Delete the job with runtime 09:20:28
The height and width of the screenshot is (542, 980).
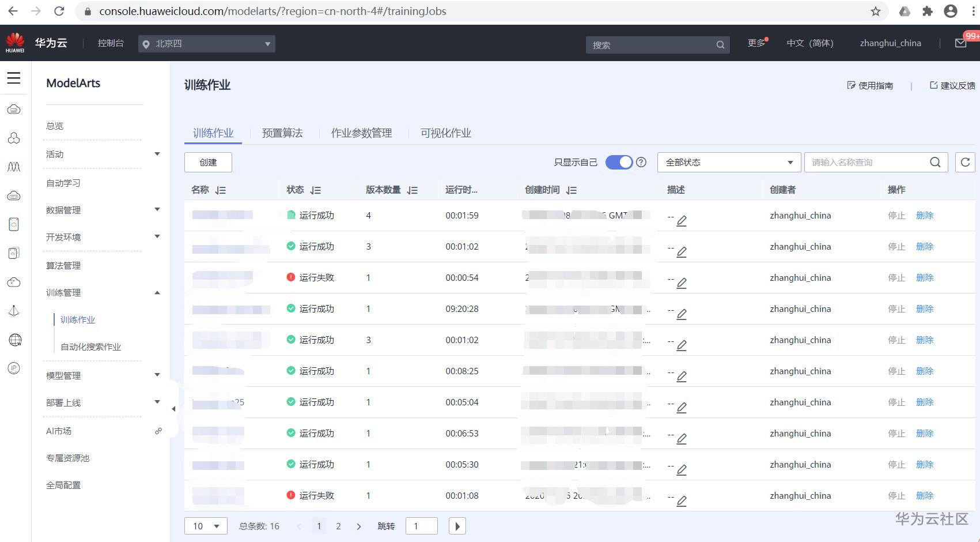[x=925, y=309]
